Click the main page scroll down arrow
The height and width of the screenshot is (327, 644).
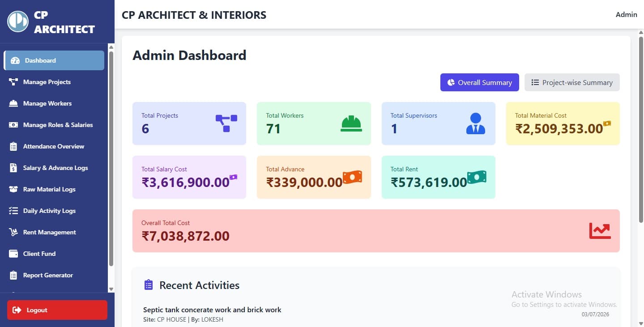tap(641, 323)
